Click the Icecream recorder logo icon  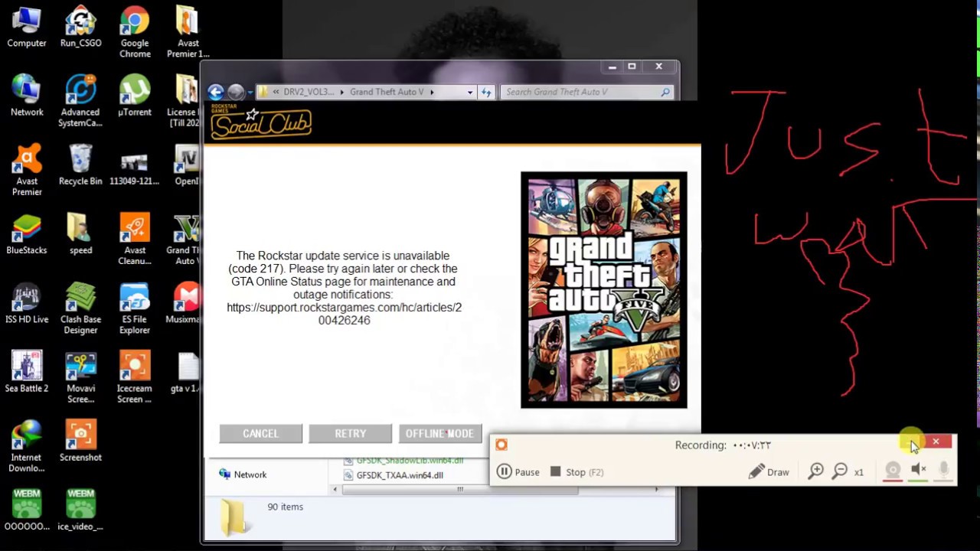(501, 445)
